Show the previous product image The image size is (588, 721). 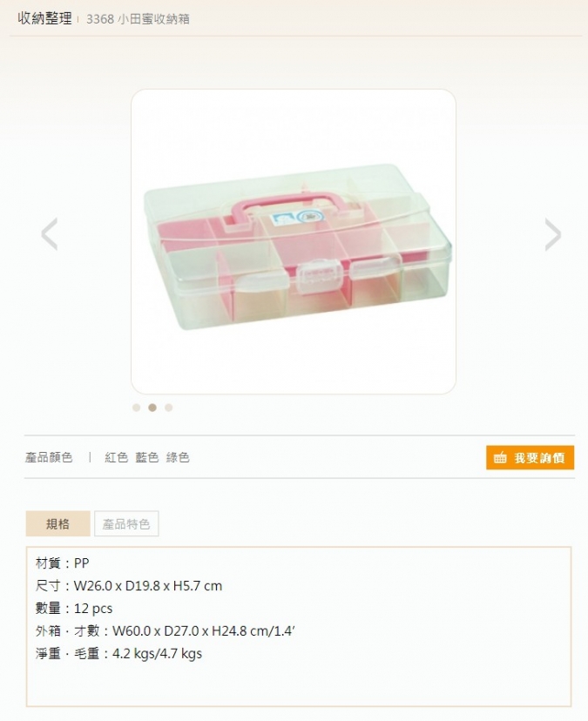point(50,234)
